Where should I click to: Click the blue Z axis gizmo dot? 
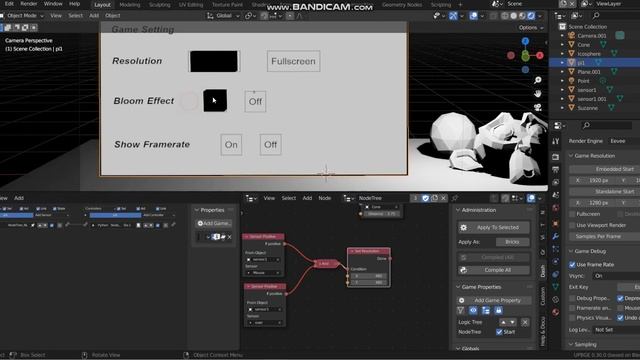pos(525,41)
